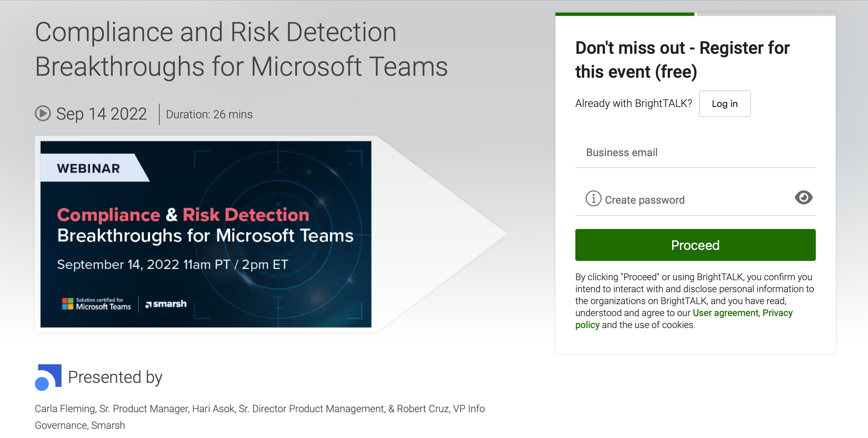The height and width of the screenshot is (438, 868).
Task: Click the green registration progress bar
Action: tap(625, 14)
